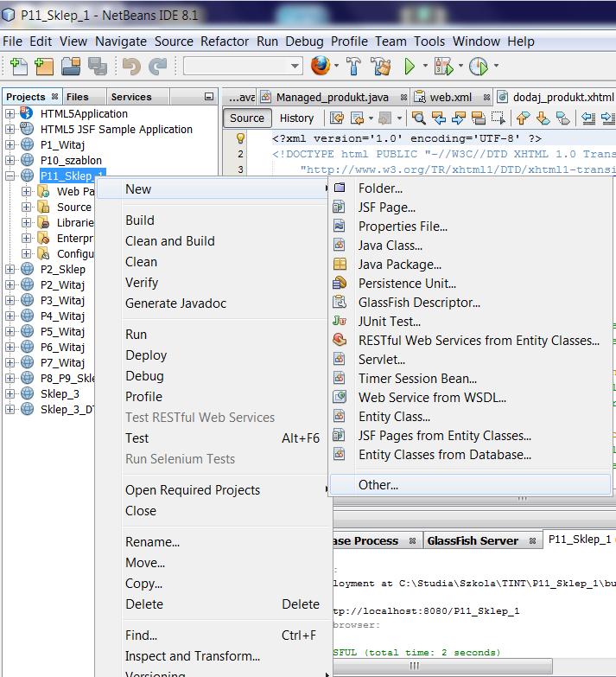Click the New File toolbar icon
Image resolution: width=616 pixels, height=677 pixels.
pos(18,66)
